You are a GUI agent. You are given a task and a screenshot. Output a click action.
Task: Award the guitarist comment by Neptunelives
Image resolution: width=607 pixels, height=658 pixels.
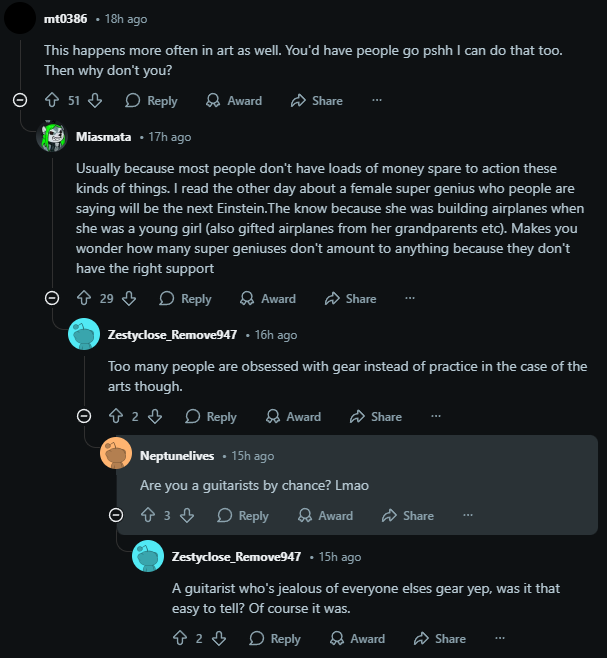coord(325,515)
